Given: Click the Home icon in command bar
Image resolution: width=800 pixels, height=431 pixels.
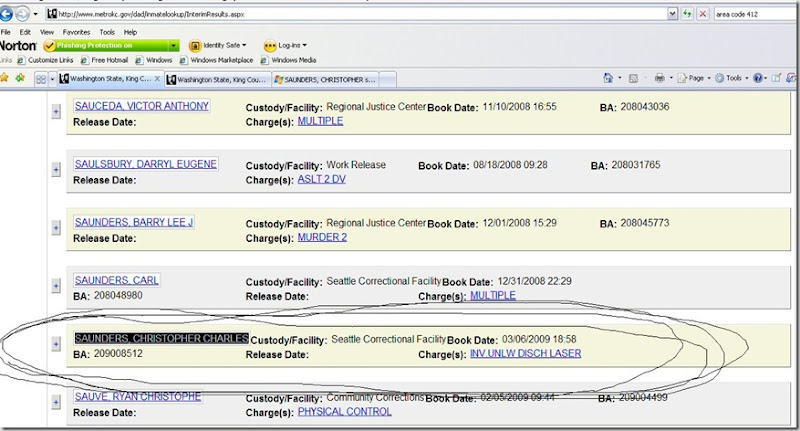Looking at the screenshot, I should 608,78.
